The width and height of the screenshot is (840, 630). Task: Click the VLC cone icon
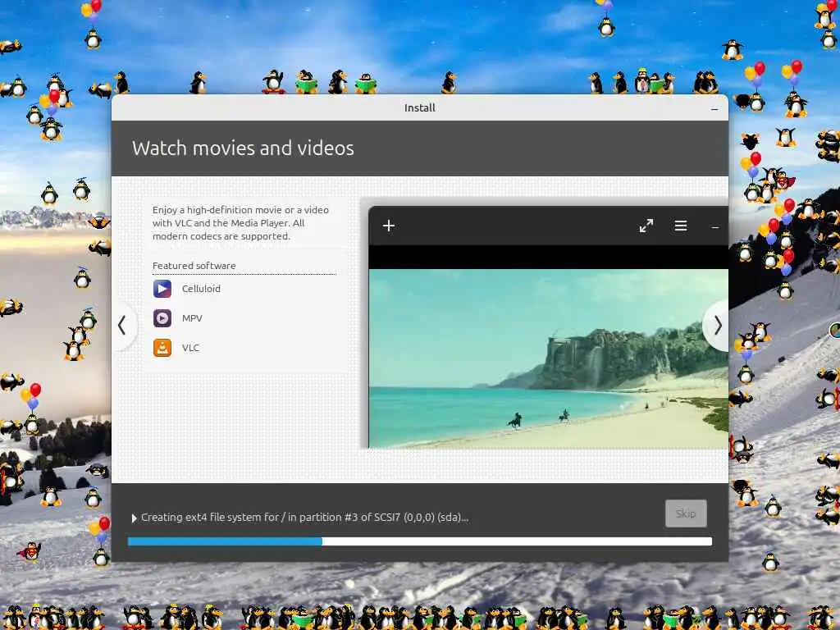pos(162,348)
